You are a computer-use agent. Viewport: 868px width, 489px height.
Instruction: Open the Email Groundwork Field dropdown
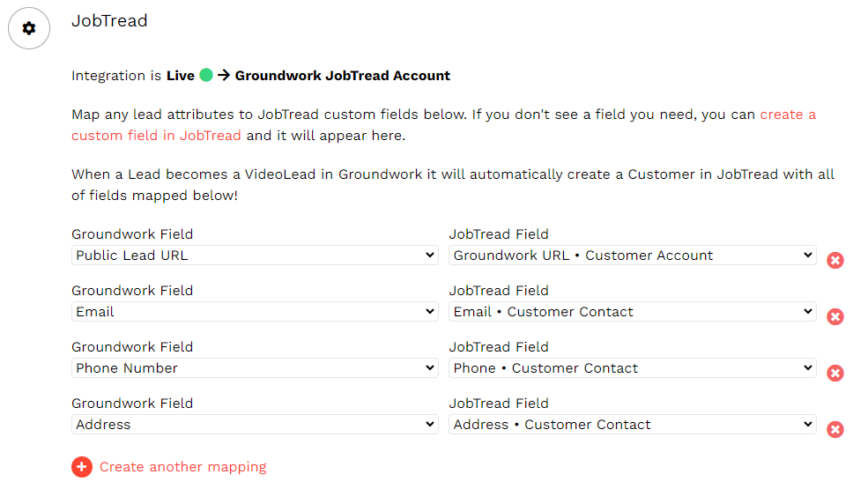(x=255, y=312)
